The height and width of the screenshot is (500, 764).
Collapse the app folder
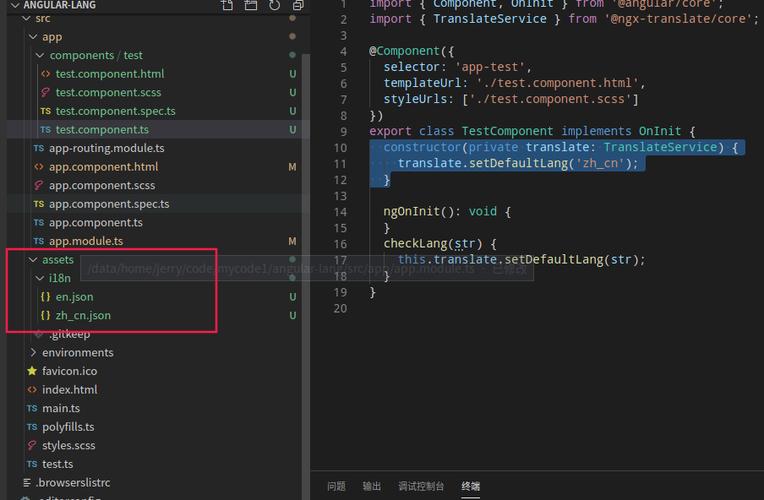33,37
